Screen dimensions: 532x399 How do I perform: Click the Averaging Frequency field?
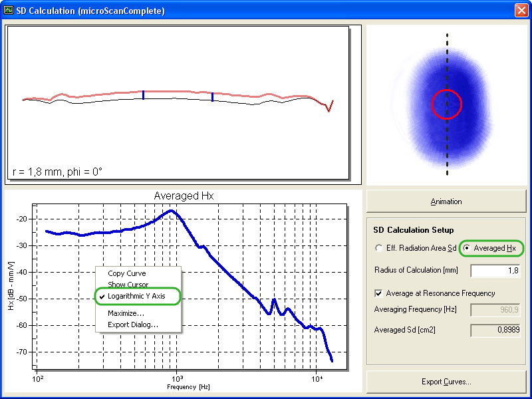[495, 310]
